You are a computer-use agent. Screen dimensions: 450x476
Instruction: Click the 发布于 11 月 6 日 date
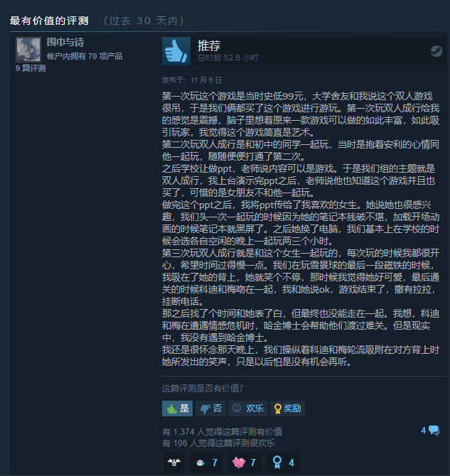(192, 80)
